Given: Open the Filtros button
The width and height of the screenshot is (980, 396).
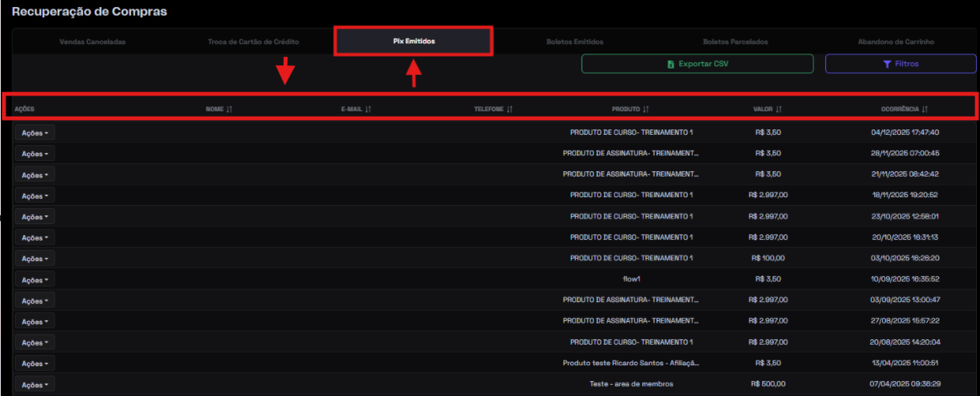Looking at the screenshot, I should [900, 64].
